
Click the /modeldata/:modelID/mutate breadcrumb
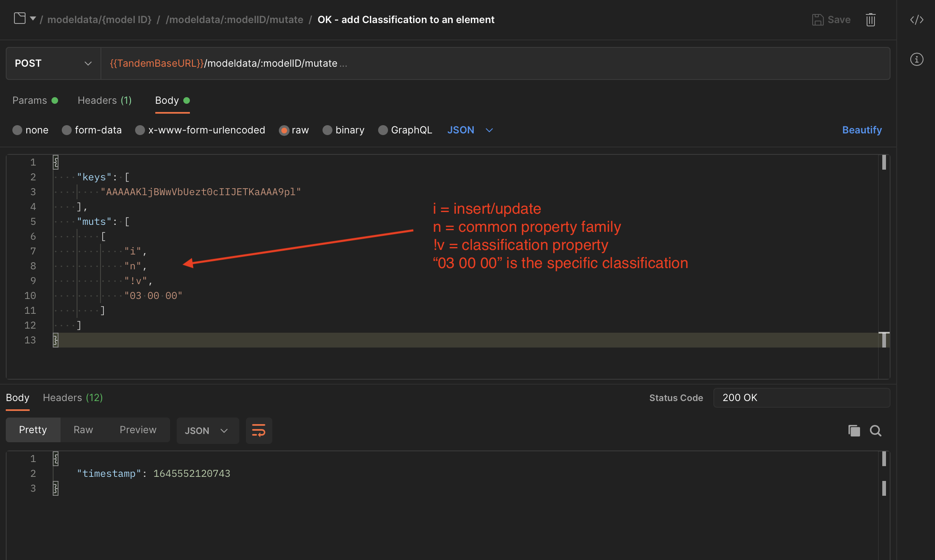[234, 20]
